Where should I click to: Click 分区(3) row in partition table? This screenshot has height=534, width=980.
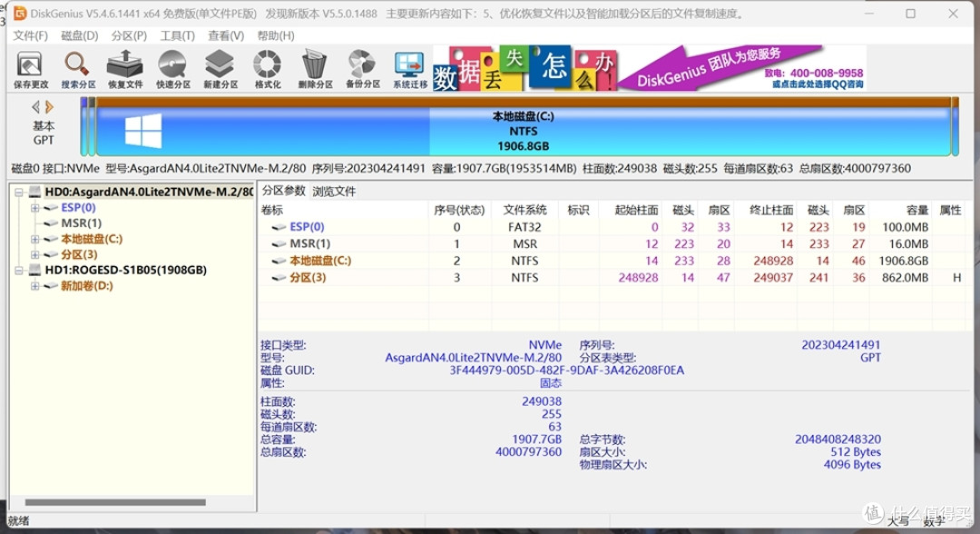(612, 278)
